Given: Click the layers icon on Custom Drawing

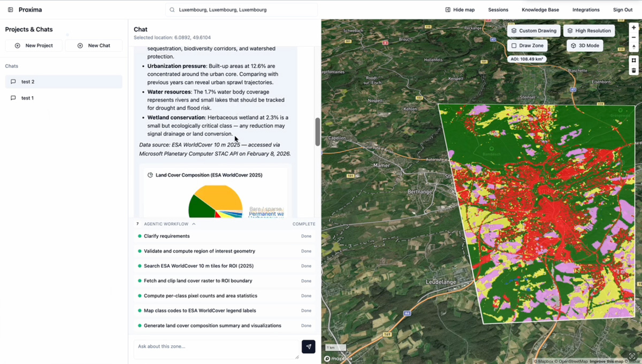Looking at the screenshot, I should (514, 30).
